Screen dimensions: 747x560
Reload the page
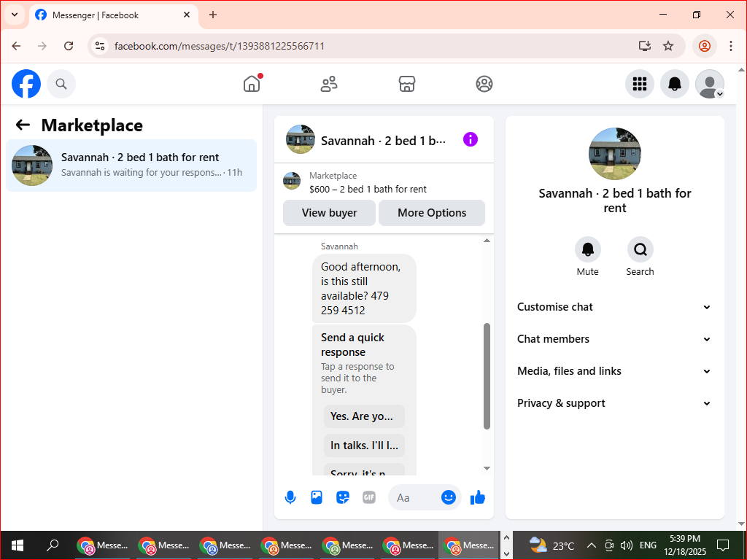click(69, 46)
